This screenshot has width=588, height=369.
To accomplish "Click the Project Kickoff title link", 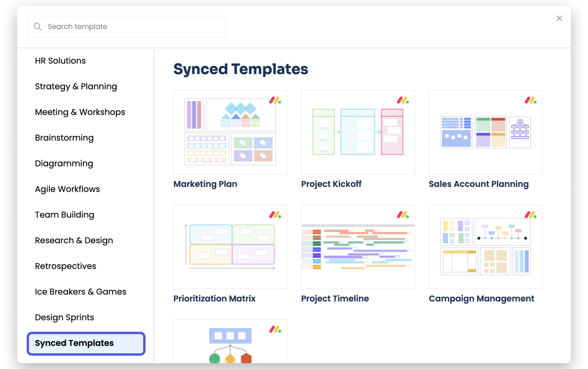I will 331,184.
